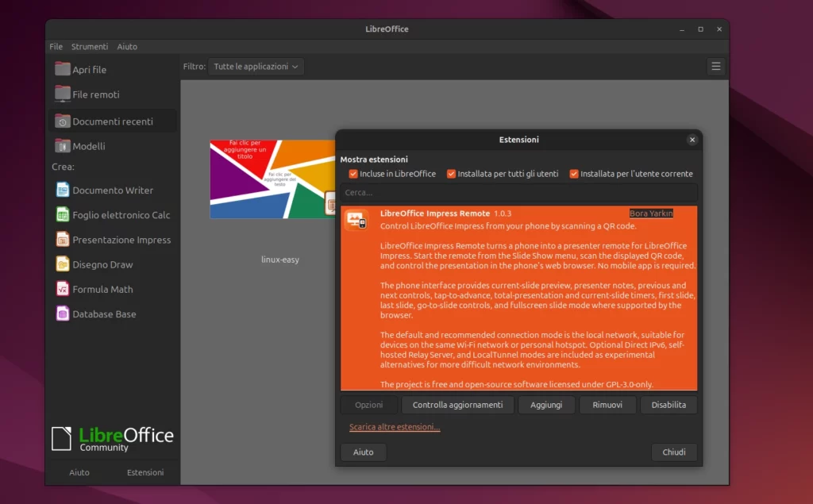Click the Database Base icon
Viewport: 813px width, 504px height.
[x=62, y=314]
